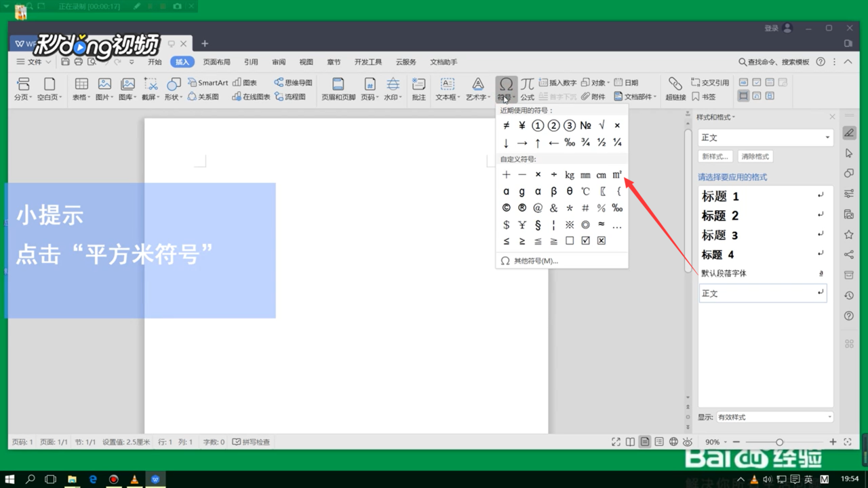Expand the 艺术字 WordArt dropdown

[x=478, y=97]
